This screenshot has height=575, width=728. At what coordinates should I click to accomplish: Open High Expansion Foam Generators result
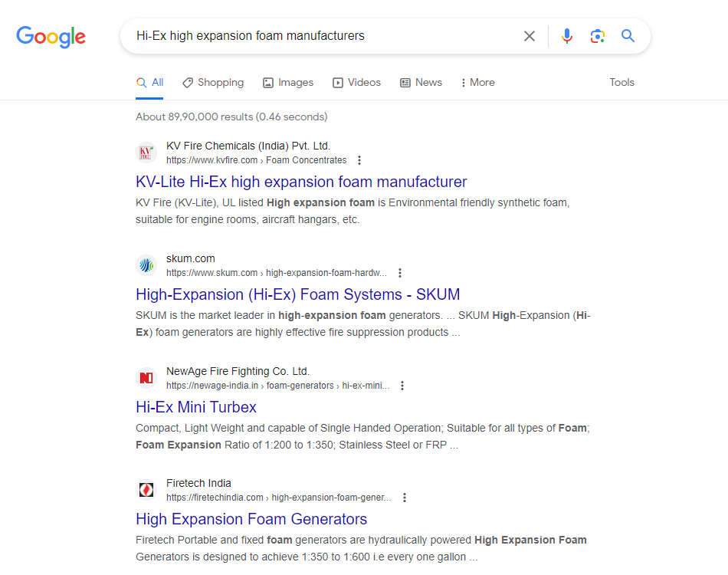tap(251, 519)
